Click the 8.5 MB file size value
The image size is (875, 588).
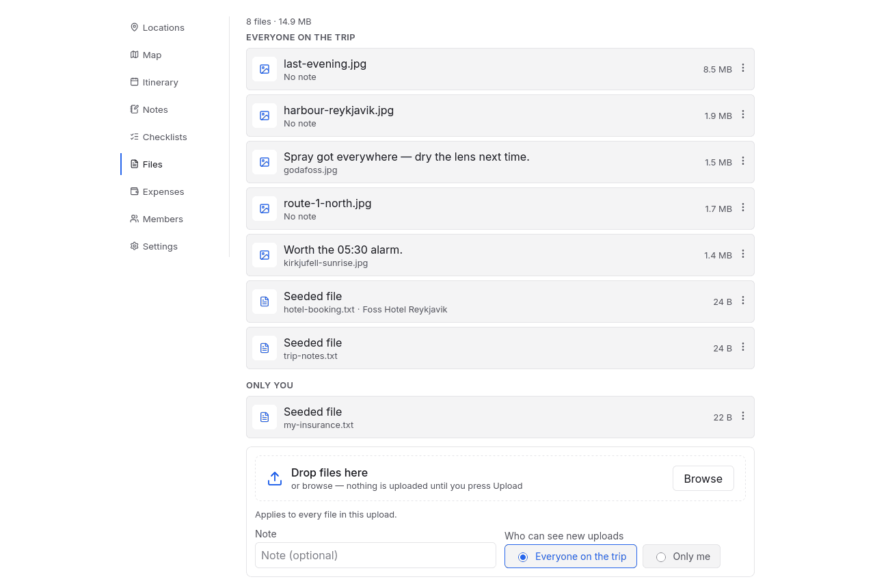(718, 69)
